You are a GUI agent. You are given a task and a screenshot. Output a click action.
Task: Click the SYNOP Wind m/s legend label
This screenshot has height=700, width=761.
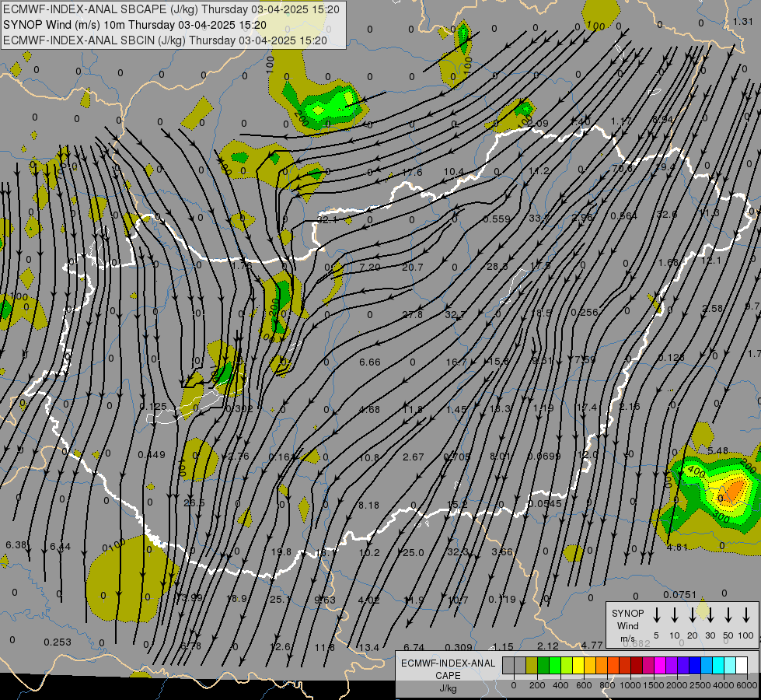(x=627, y=625)
